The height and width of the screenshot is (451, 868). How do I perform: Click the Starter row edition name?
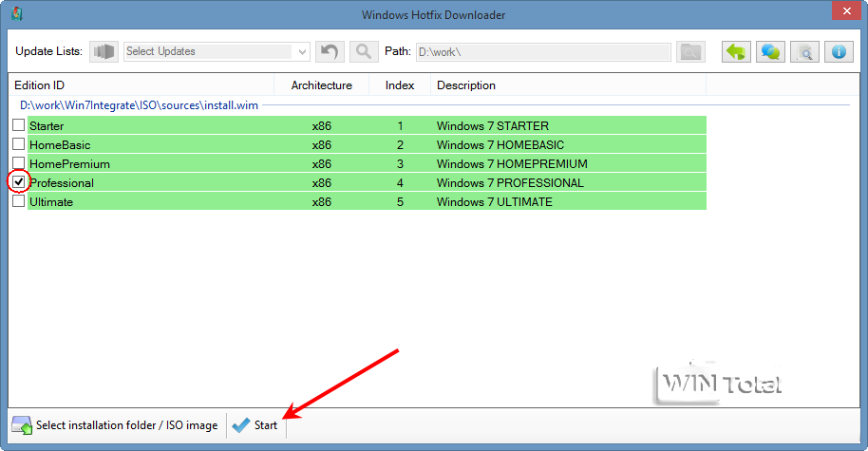tap(47, 126)
